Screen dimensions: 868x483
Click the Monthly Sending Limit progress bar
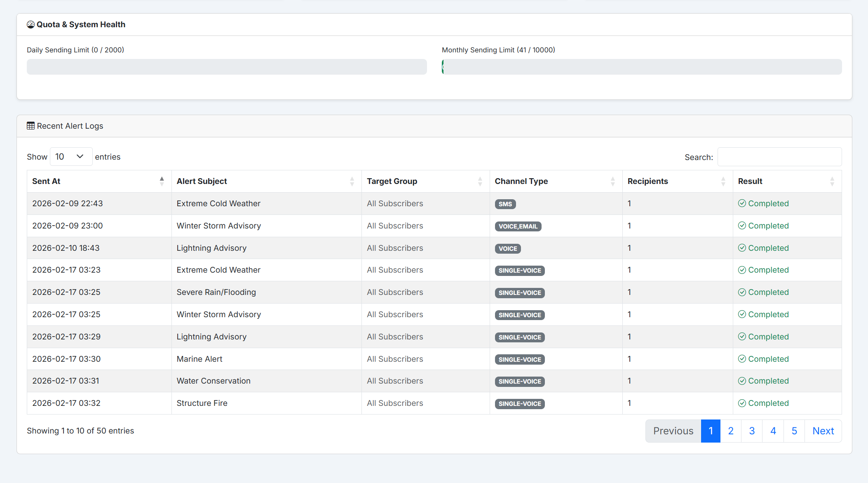click(x=641, y=67)
